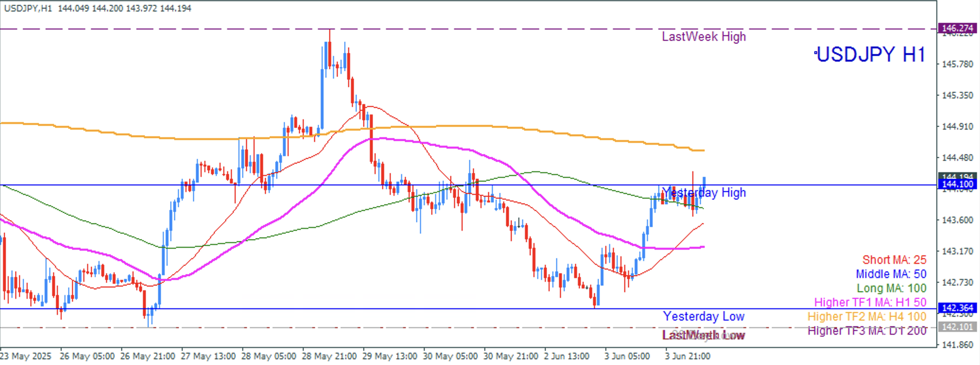
Task: Click the large USDJPY H1 chart title
Action: [870, 55]
